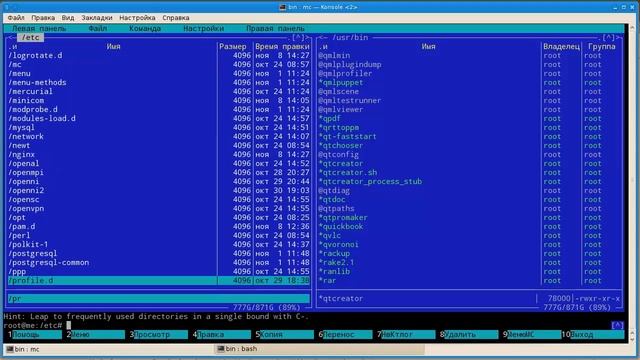Sort right panel by Группа column
The height and width of the screenshot is (360, 640).
tap(602, 47)
